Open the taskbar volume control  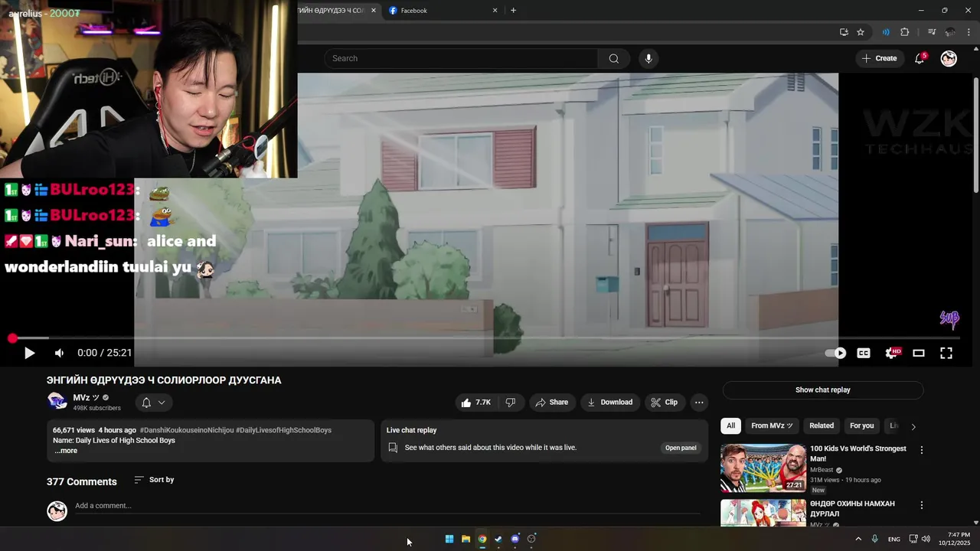click(x=926, y=539)
